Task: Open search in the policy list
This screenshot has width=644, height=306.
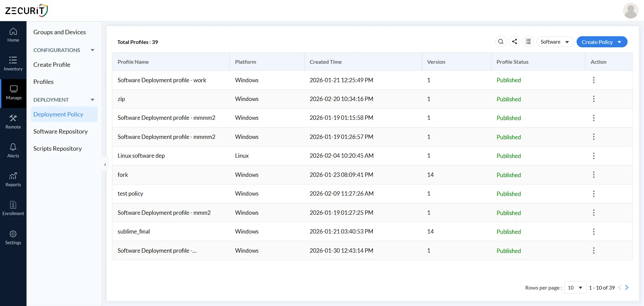Action: tap(501, 42)
